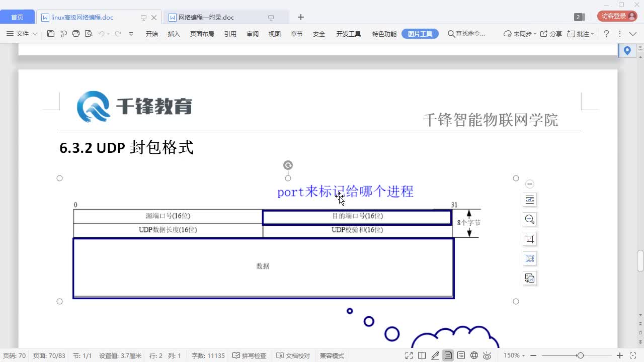Open the 批注 dropdown
This screenshot has height=362, width=644.
tap(581, 34)
